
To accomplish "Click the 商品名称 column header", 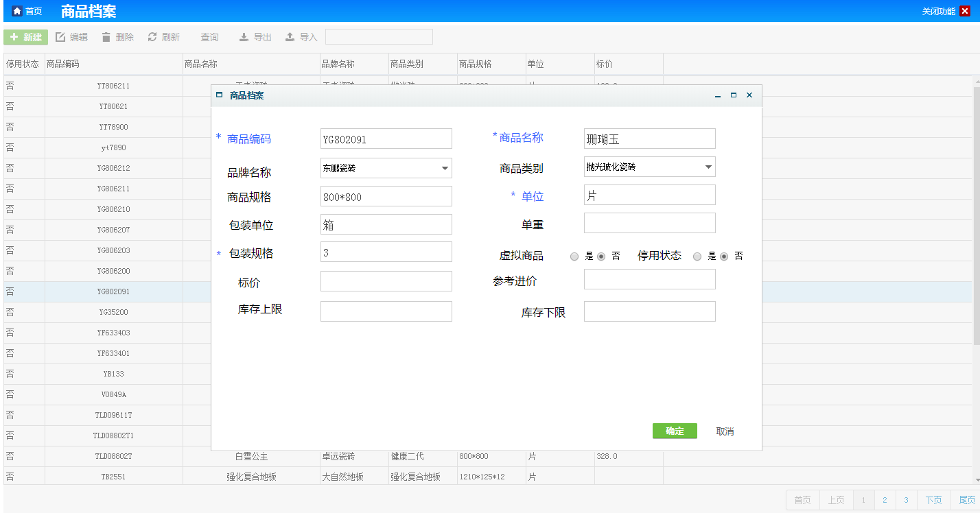I will coord(251,64).
